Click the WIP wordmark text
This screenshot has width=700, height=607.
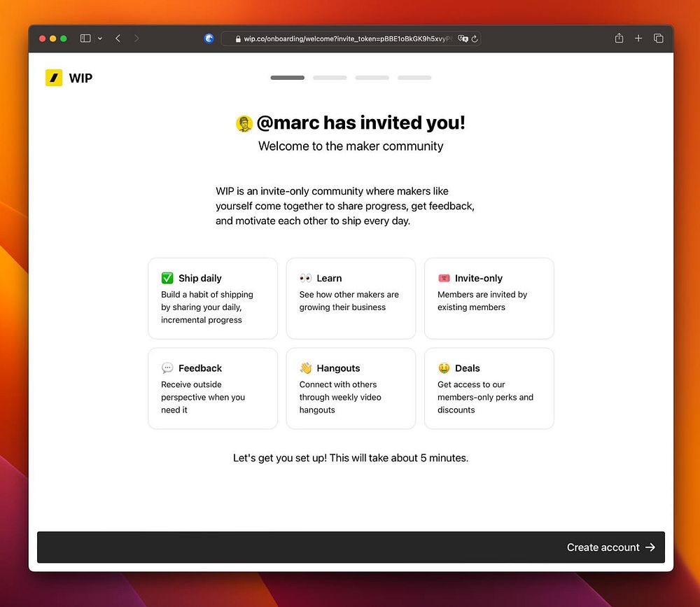coord(80,78)
